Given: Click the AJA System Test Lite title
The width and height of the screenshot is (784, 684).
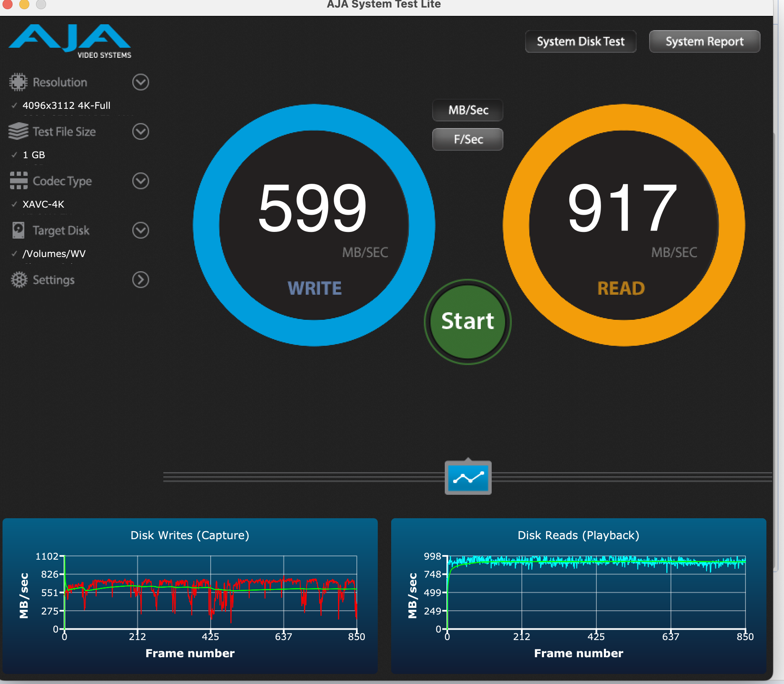Looking at the screenshot, I should pyautogui.click(x=384, y=5).
